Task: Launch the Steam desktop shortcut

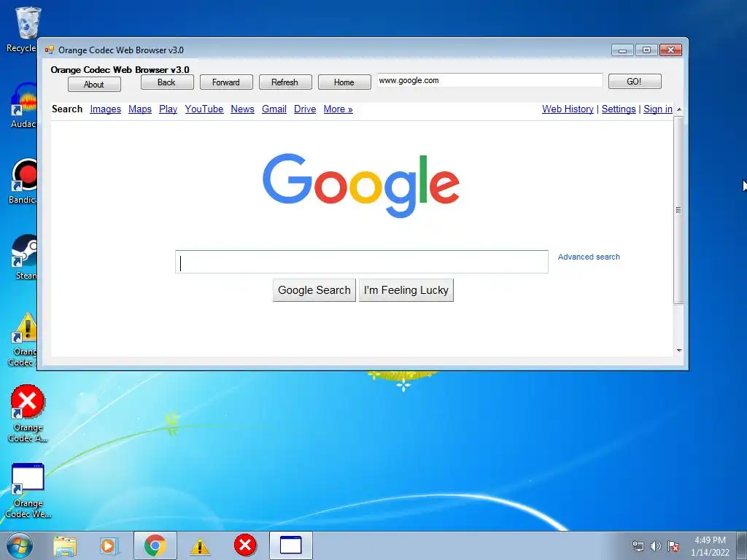Action: [x=25, y=257]
